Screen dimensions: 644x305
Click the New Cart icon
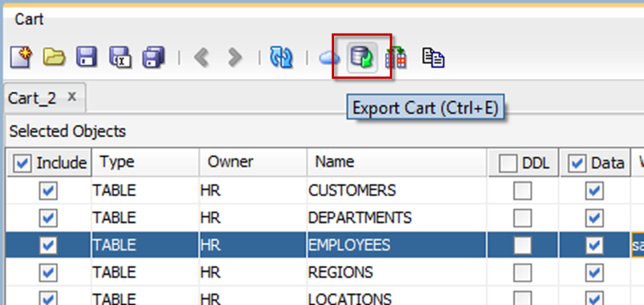tap(21, 57)
